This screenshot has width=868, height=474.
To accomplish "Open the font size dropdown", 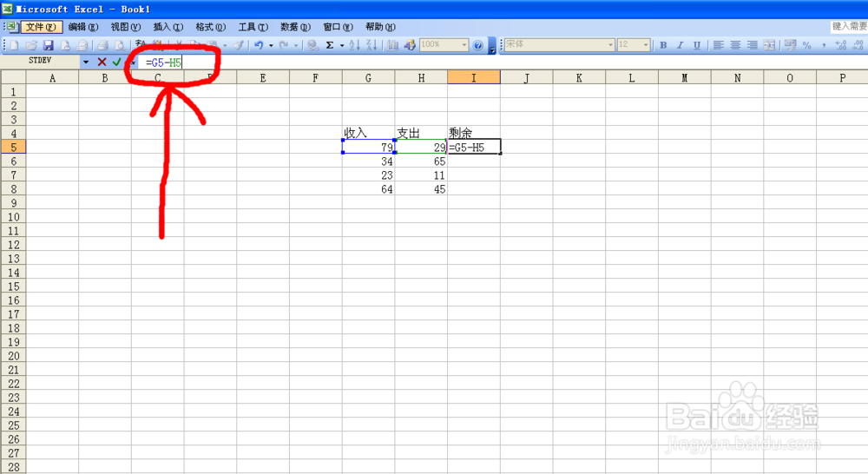I will [646, 45].
